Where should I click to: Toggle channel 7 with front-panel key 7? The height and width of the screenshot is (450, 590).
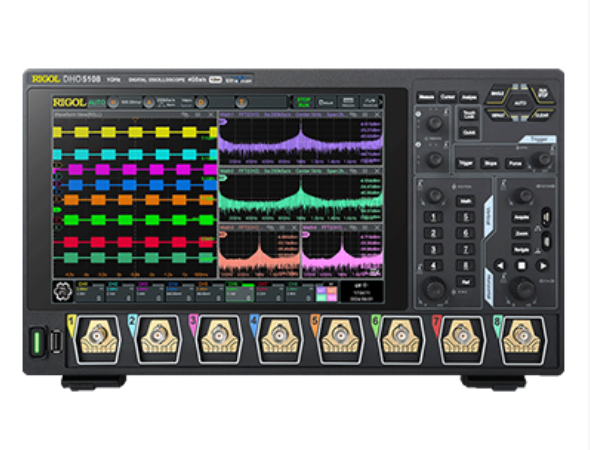(465, 249)
